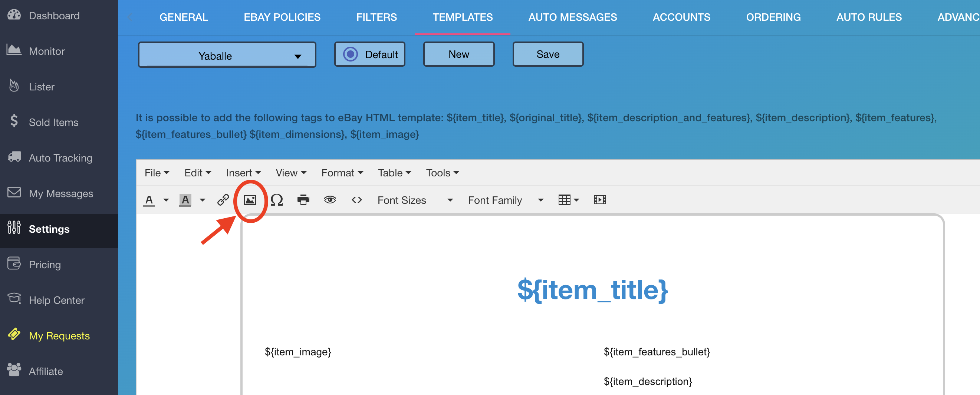Open the Font Family dropdown
This screenshot has width=980, height=395.
(x=506, y=200)
